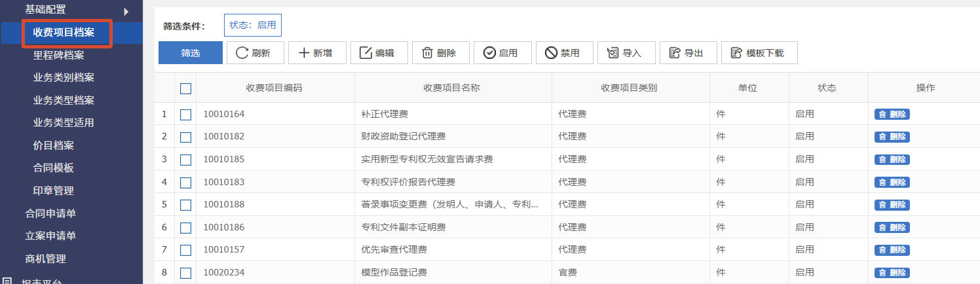
Task: Toggle the select-all header checkbox
Action: tap(185, 88)
